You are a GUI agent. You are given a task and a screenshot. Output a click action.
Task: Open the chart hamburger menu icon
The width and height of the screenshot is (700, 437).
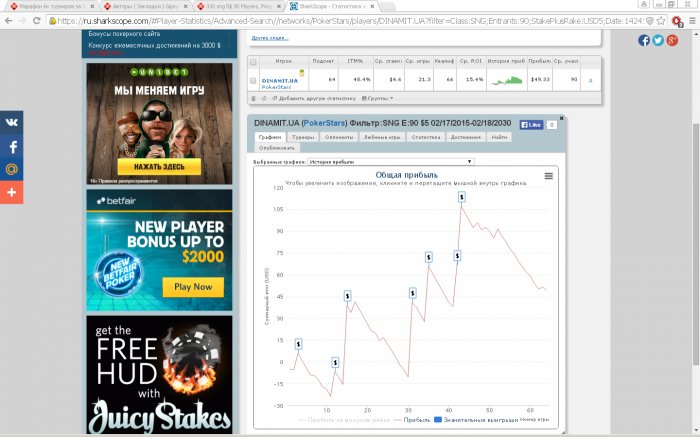(x=549, y=176)
